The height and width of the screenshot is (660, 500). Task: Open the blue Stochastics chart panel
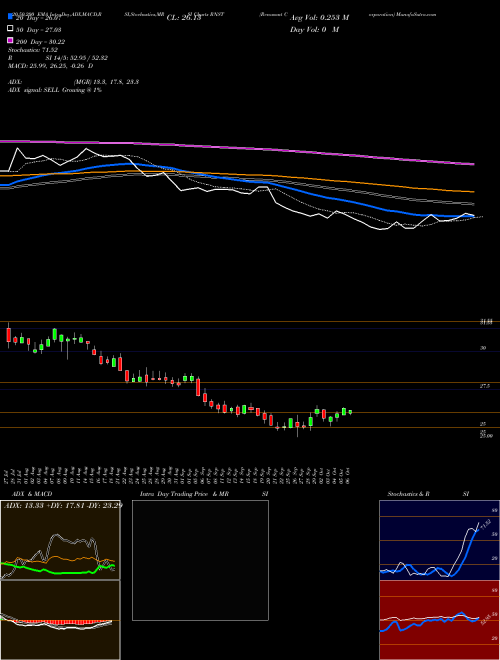click(x=439, y=540)
